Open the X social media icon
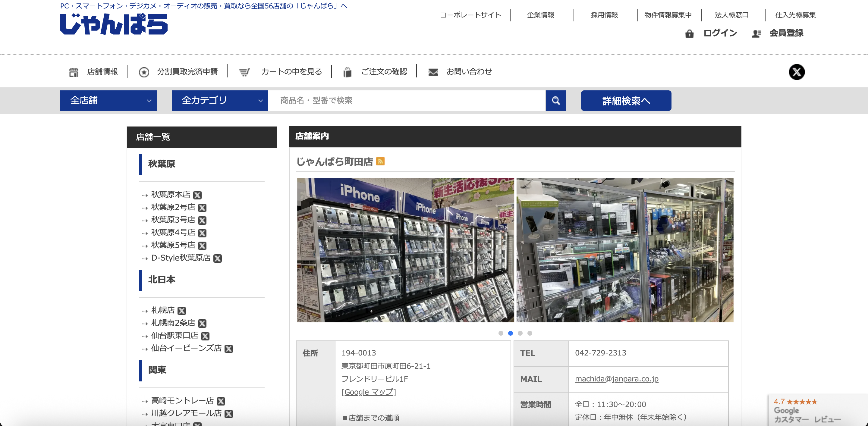 pos(797,72)
